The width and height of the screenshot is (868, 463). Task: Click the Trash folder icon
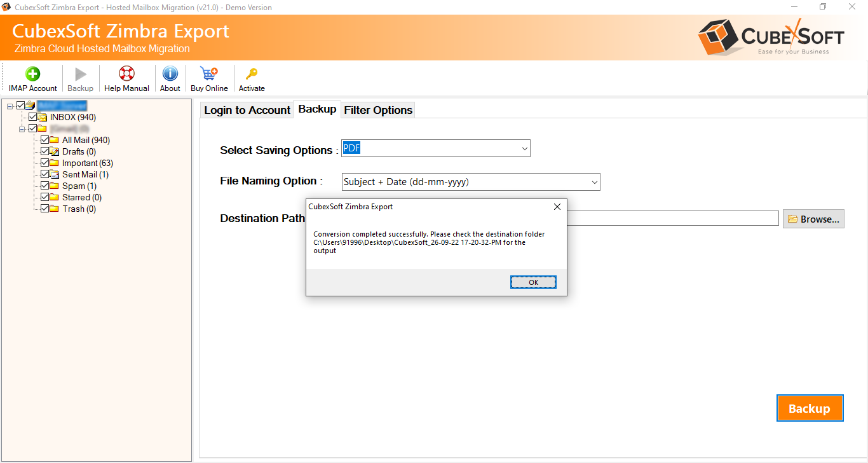(x=55, y=209)
